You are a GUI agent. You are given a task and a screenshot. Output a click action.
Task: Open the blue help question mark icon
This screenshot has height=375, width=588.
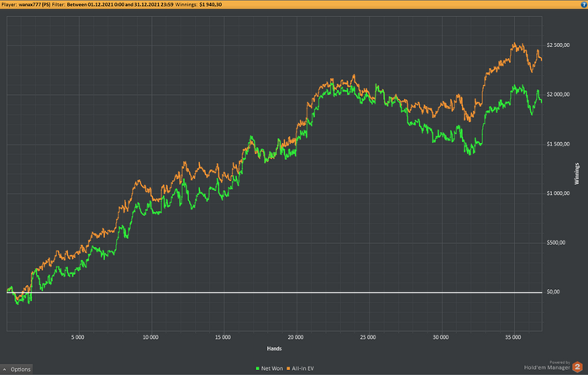[584, 4]
